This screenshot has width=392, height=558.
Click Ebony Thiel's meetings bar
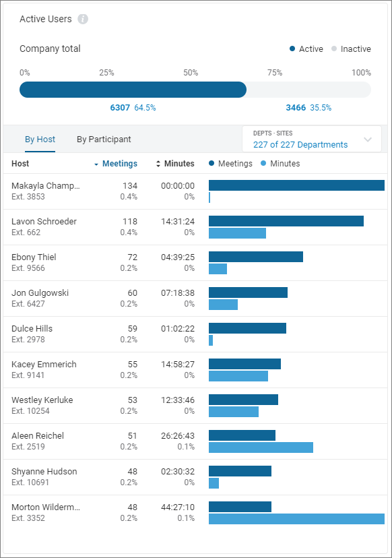(256, 256)
